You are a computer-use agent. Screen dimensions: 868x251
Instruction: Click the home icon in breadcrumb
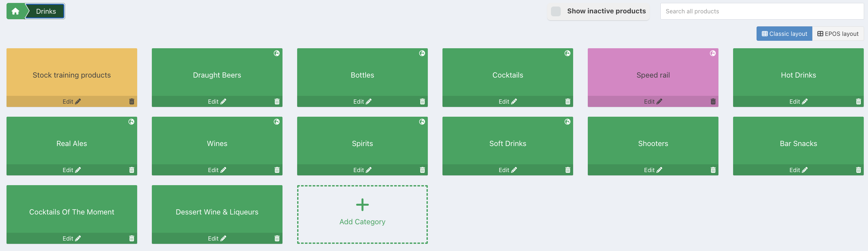15,11
